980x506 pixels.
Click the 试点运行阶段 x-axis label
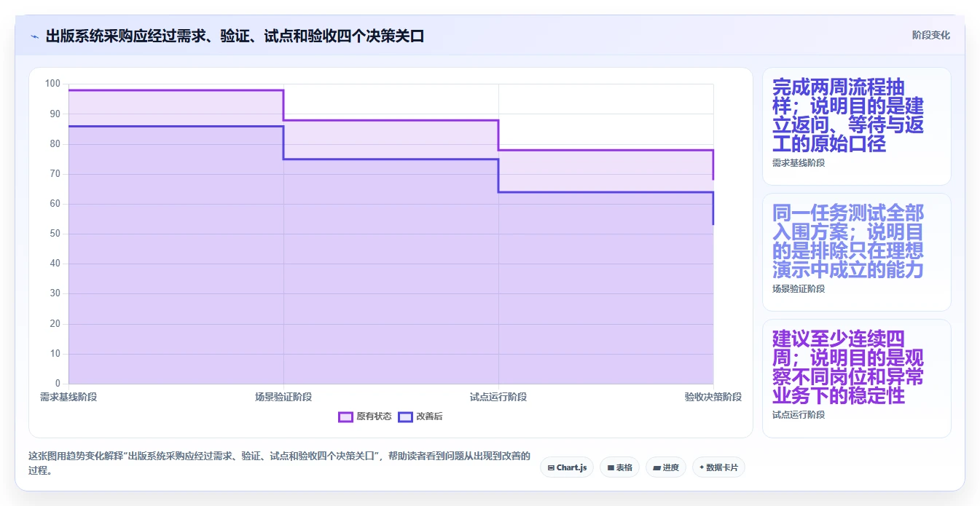coord(498,397)
